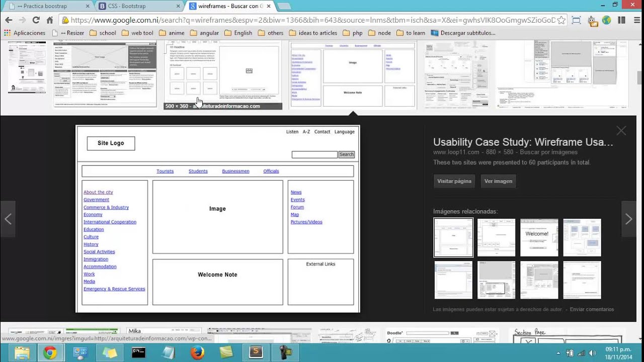Image resolution: width=644 pixels, height=362 pixels.
Task: Open the node bookmarks folder
Action: pos(379,33)
